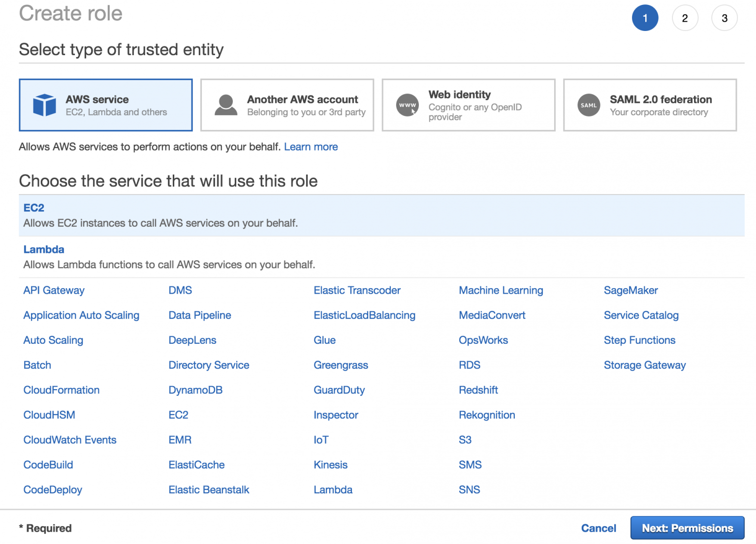
Task: Click the step 2 indicator circle
Action: coord(685,18)
